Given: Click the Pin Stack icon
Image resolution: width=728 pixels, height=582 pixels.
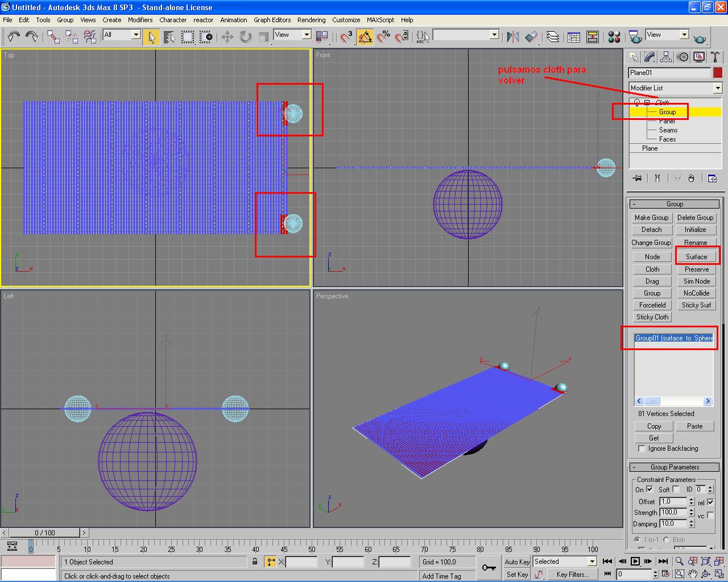Looking at the screenshot, I should coord(637,178).
